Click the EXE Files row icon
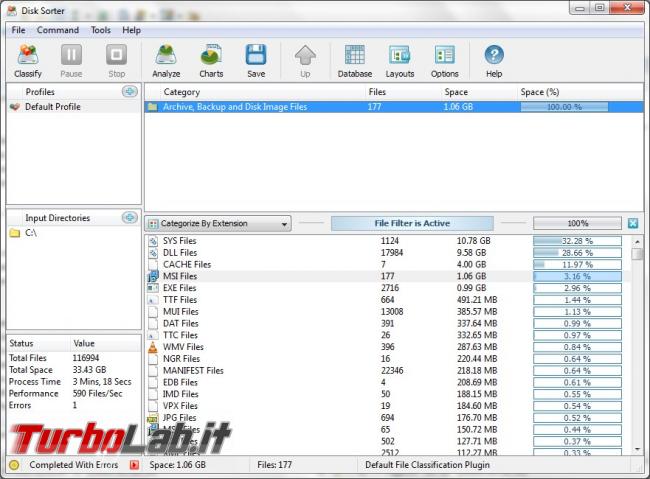The width and height of the screenshot is (650, 479). (153, 288)
